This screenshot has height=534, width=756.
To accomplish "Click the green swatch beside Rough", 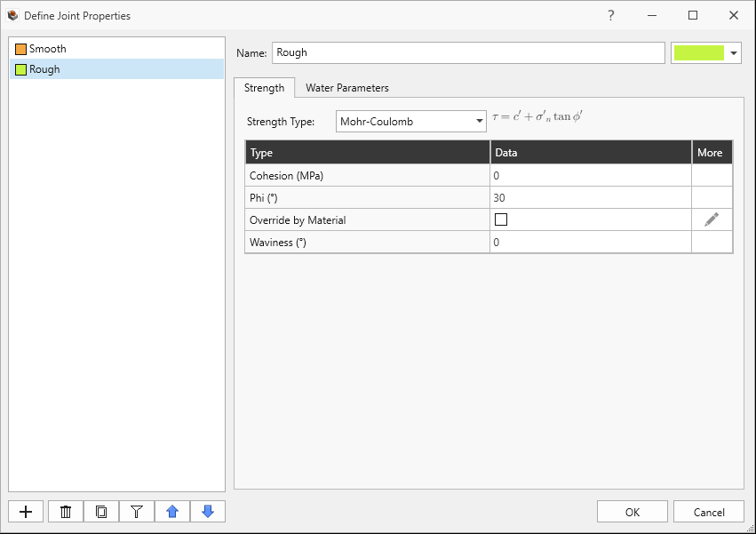I will click(20, 69).
